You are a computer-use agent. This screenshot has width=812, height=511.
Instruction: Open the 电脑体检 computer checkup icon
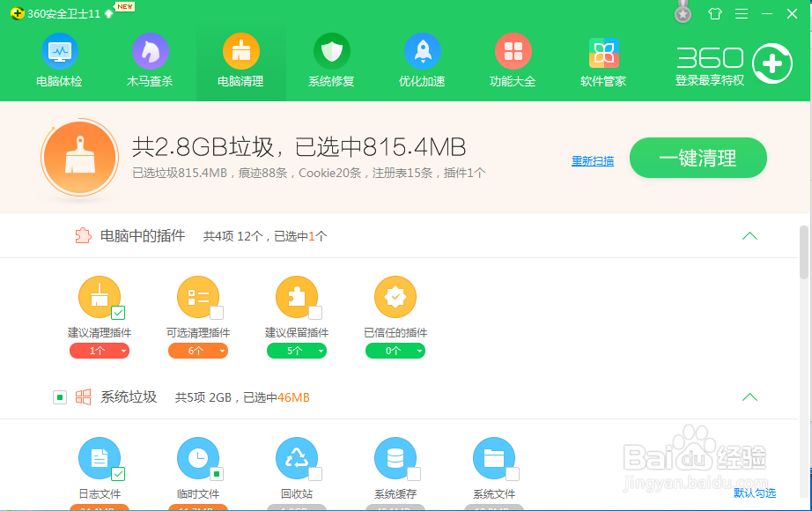60,51
